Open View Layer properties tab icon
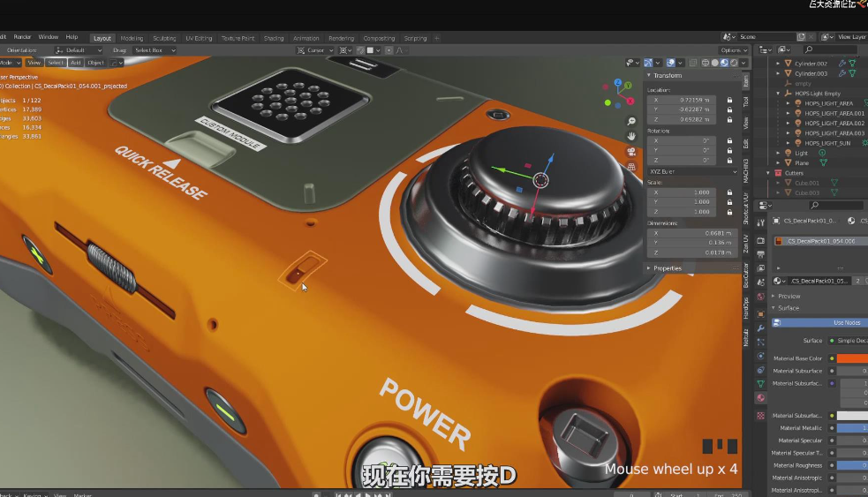This screenshot has width=868, height=497. coord(760,268)
